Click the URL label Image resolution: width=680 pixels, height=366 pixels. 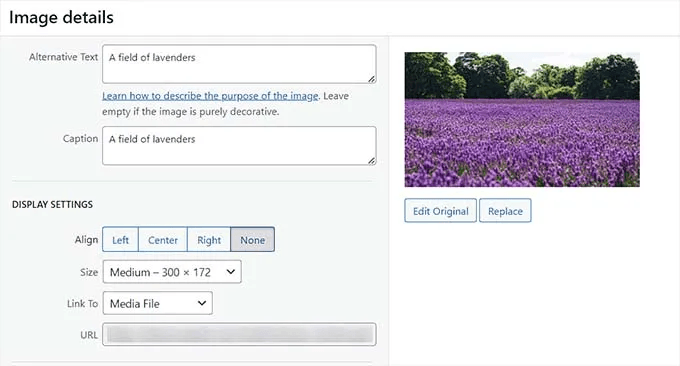[89, 335]
